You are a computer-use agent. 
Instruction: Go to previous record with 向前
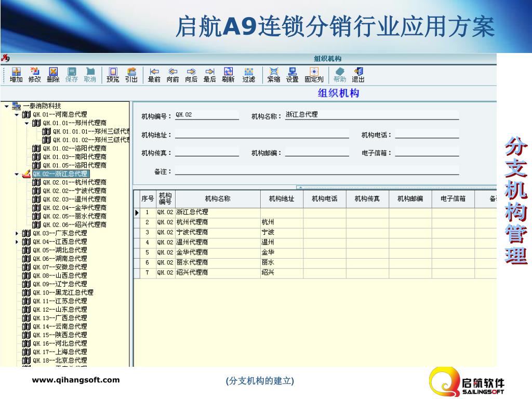pos(172,75)
